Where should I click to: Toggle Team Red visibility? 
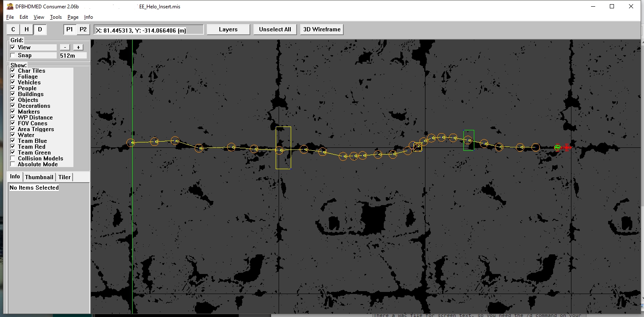pos(13,147)
